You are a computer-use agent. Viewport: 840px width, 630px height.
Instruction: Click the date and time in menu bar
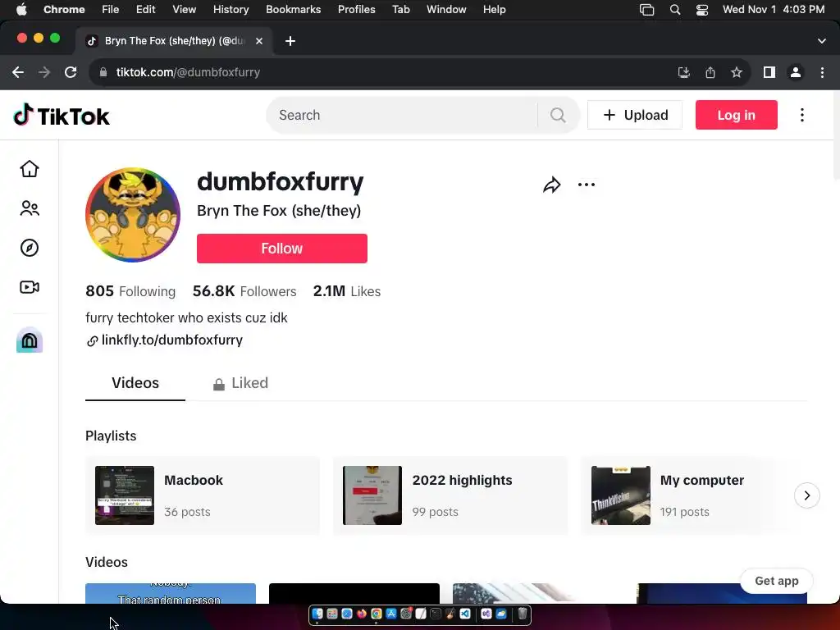(773, 9)
